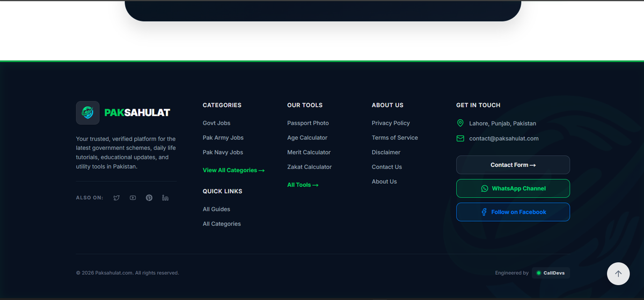This screenshot has height=300, width=644.
Task: Click the PAKSAHULAT brand name
Action: (137, 113)
